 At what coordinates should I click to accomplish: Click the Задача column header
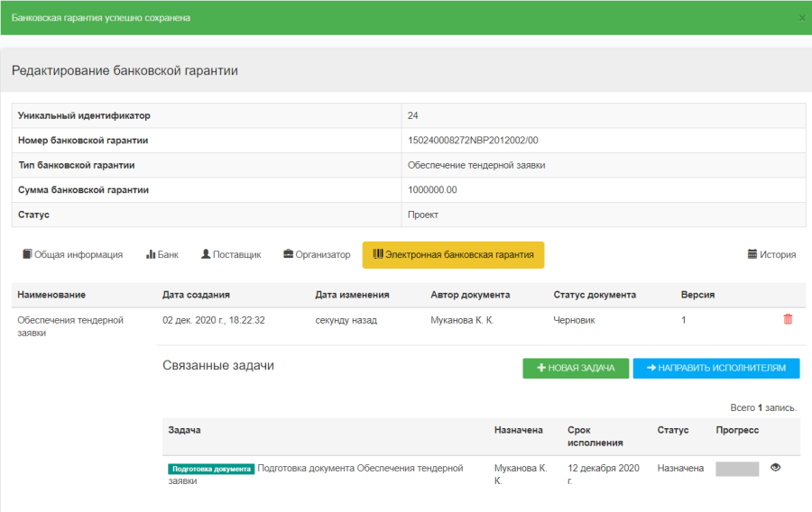pos(184,430)
